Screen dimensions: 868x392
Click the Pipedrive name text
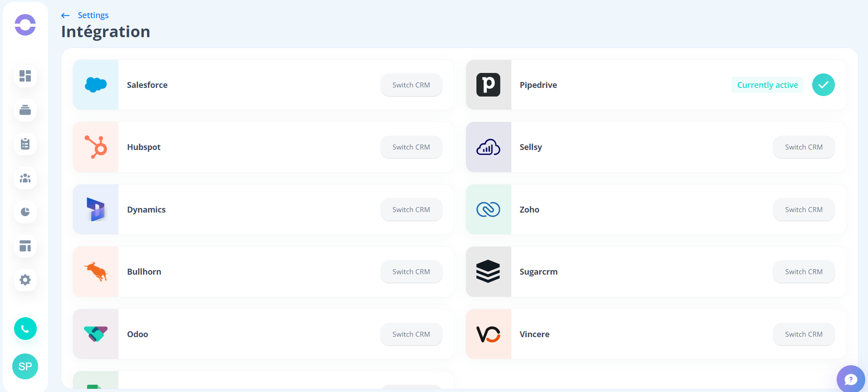point(538,85)
